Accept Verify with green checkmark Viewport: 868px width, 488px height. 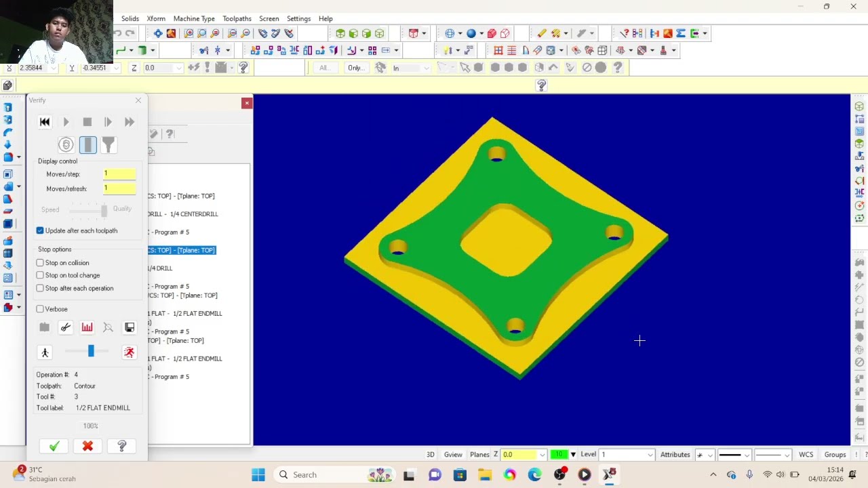(x=54, y=446)
